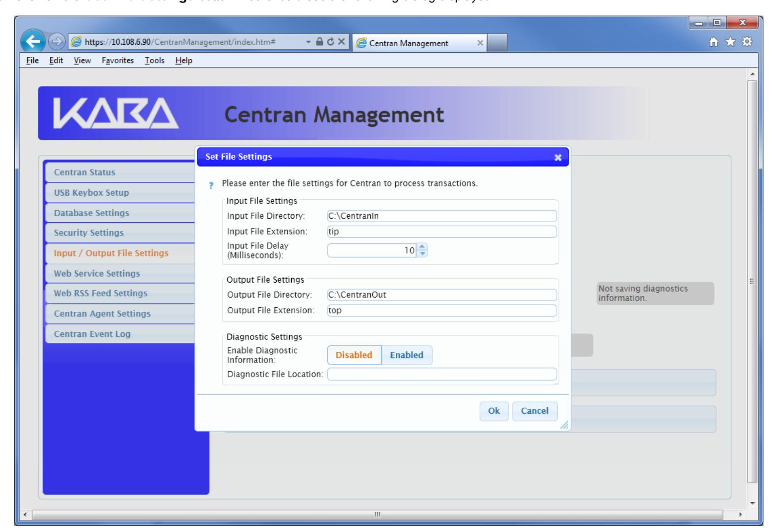Viewport: 772px width, 532px height.
Task: Stop loading with the address bar X
Action: pyautogui.click(x=341, y=42)
